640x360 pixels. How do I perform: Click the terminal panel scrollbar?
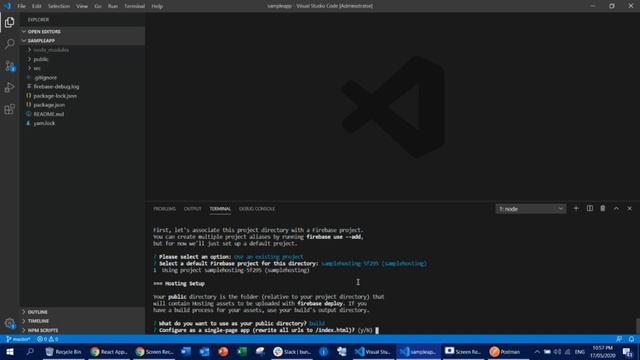[x=638, y=325]
